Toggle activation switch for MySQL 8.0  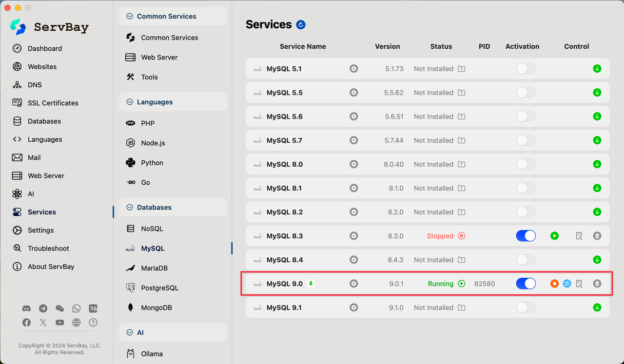[x=526, y=164]
